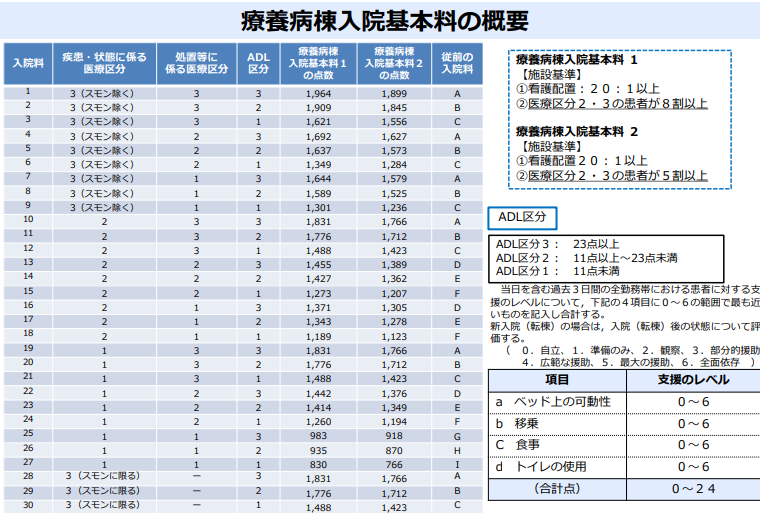Select the line ADL区分1: 11点未満
Screen dimensions: 760x513
(x=557, y=271)
